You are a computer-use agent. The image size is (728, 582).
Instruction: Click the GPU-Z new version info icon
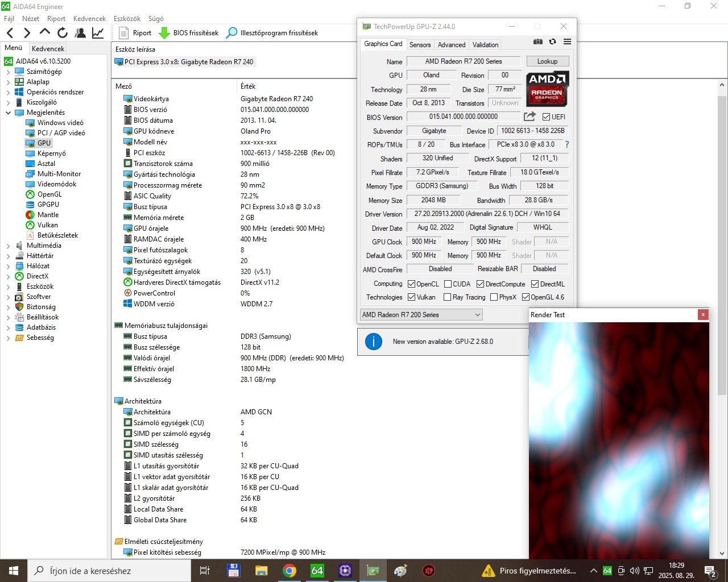click(373, 342)
